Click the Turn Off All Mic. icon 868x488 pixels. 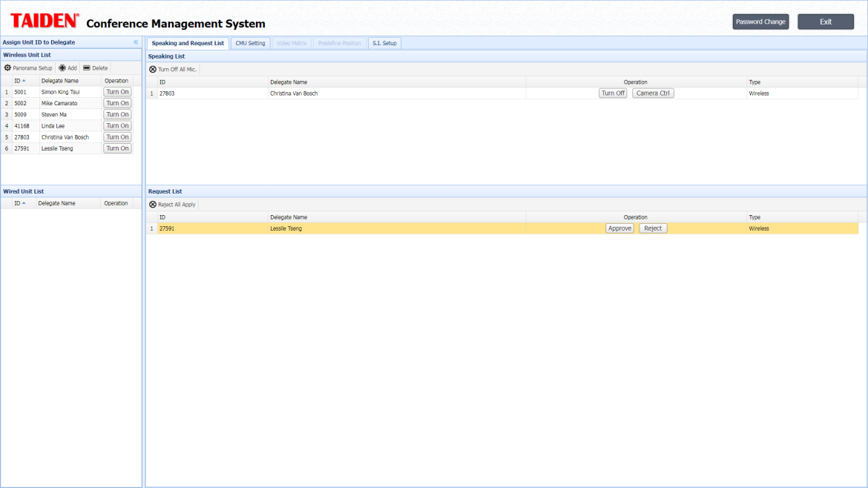(x=153, y=69)
